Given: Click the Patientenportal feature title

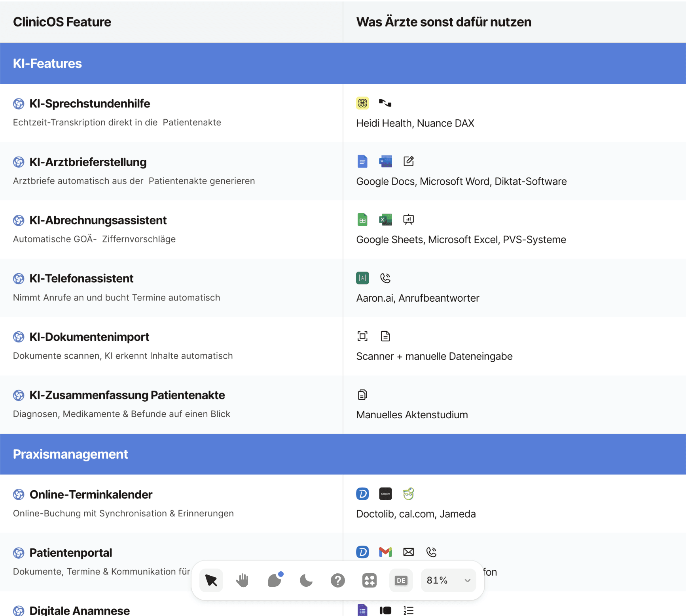Looking at the screenshot, I should pos(71,553).
